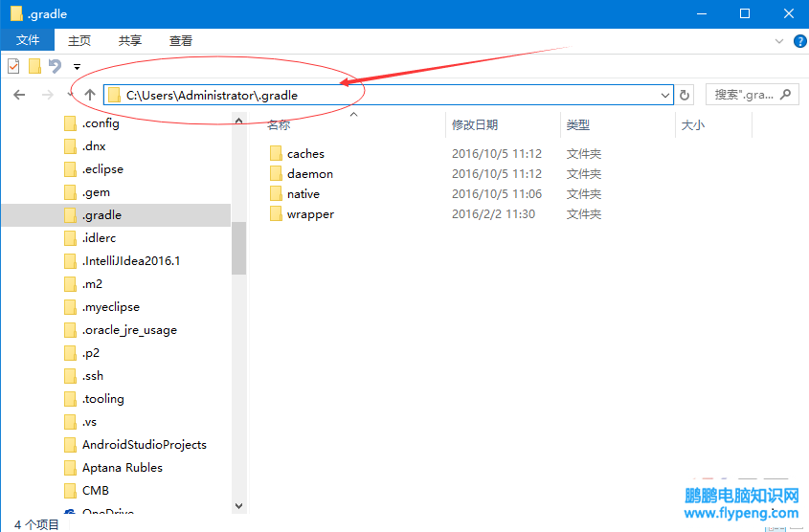Image resolution: width=809 pixels, height=532 pixels.
Task: Click date 2016/2/2 11:30 of wrapper
Action: click(x=493, y=214)
